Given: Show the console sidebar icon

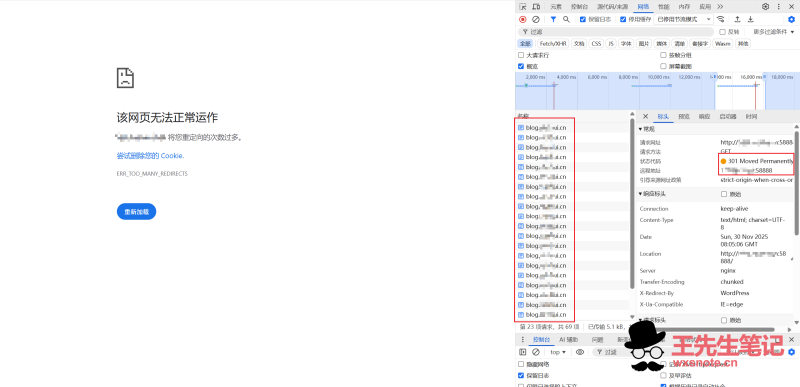Looking at the screenshot, I should pos(522,352).
